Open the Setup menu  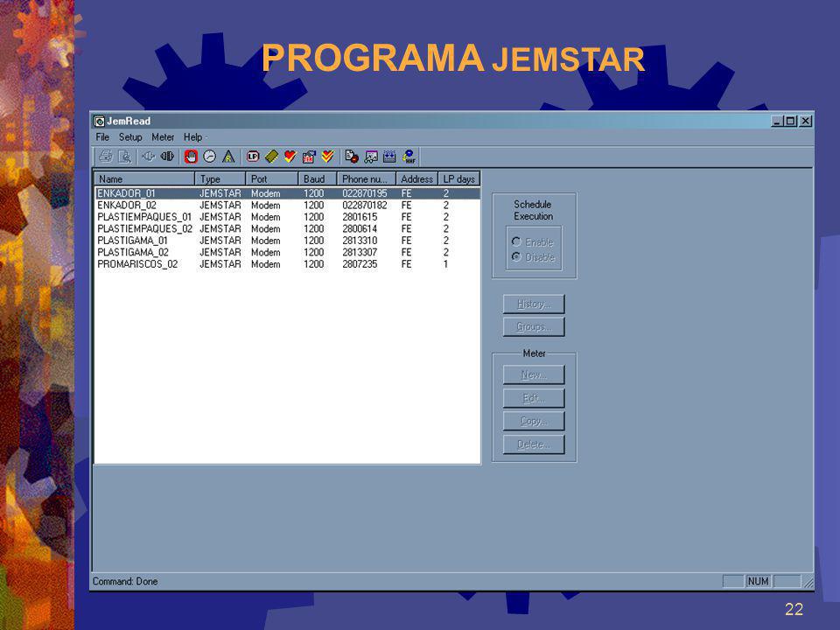pos(130,137)
